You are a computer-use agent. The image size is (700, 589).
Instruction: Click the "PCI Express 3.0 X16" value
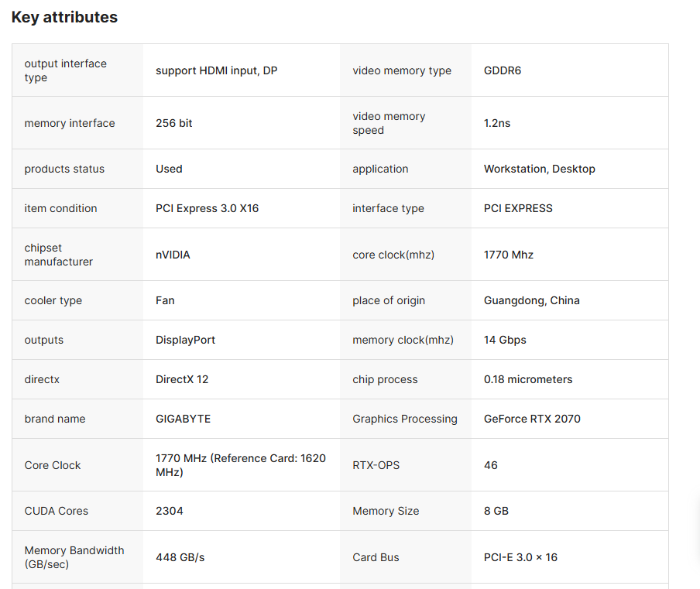coord(208,208)
